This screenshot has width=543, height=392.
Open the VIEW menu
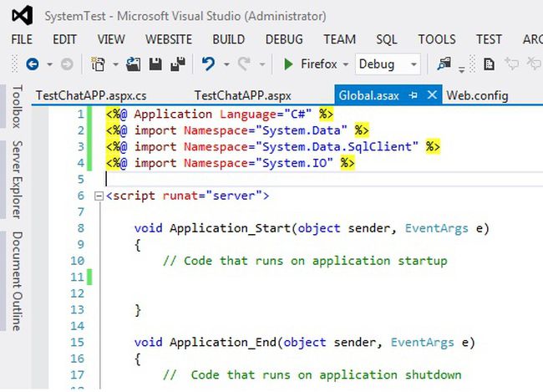pyautogui.click(x=111, y=39)
